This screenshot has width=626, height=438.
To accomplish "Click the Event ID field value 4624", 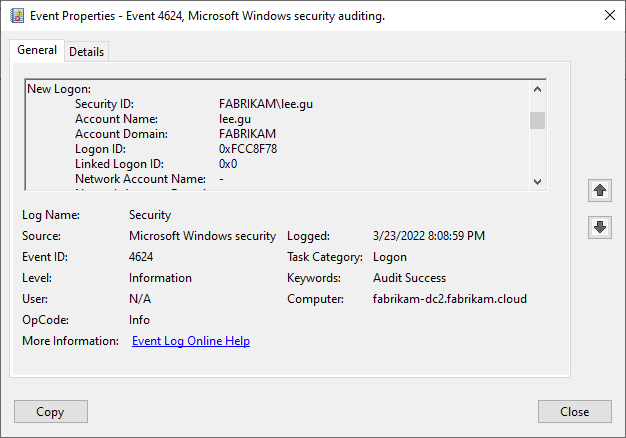I will pyautogui.click(x=141, y=257).
